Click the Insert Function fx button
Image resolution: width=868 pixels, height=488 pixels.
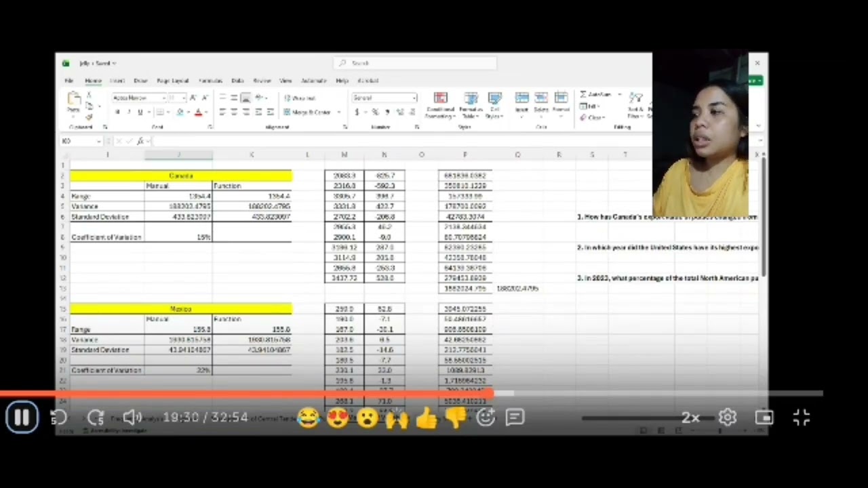click(140, 141)
